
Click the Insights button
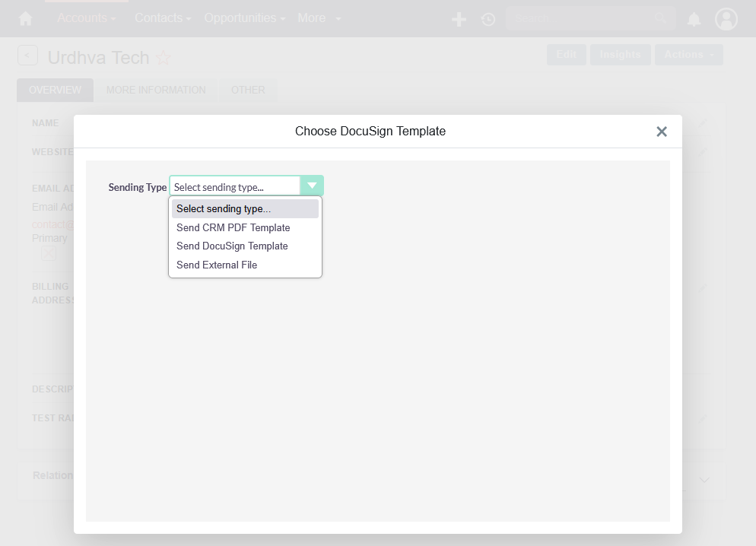620,54
